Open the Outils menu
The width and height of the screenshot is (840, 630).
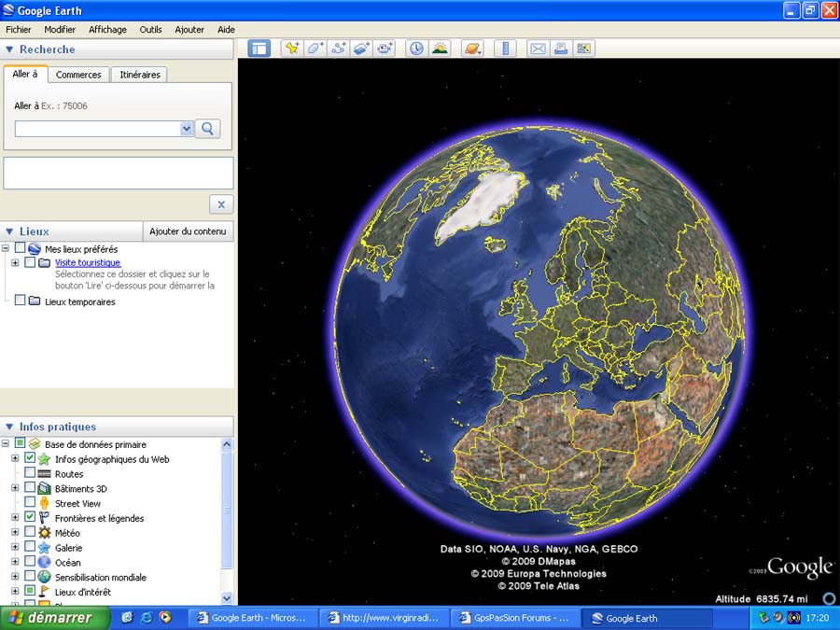point(150,30)
